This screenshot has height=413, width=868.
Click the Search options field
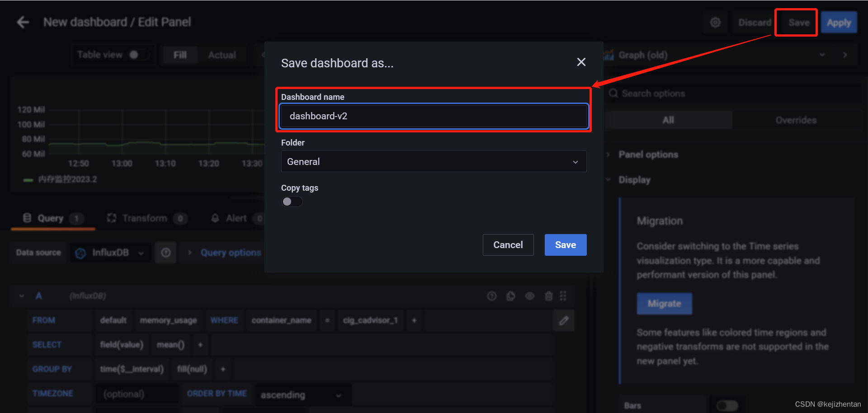tap(732, 93)
